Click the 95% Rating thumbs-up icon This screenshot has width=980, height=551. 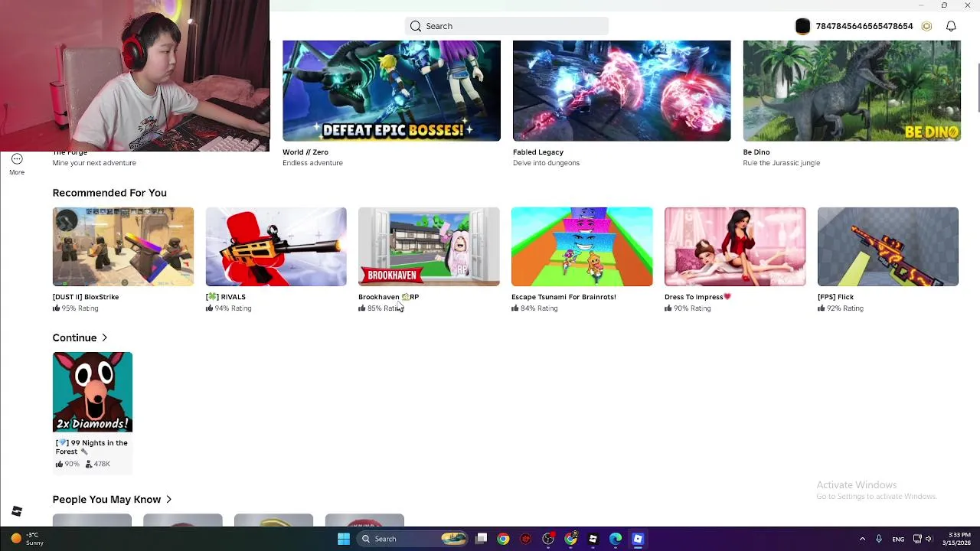(56, 308)
